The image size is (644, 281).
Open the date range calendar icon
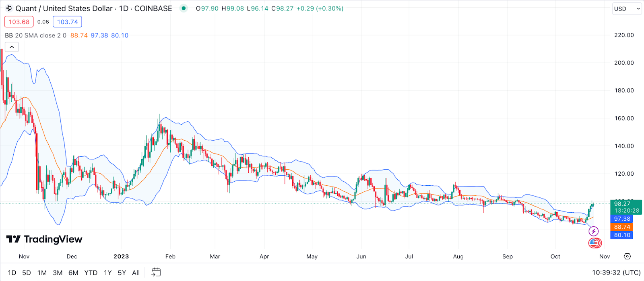click(156, 273)
